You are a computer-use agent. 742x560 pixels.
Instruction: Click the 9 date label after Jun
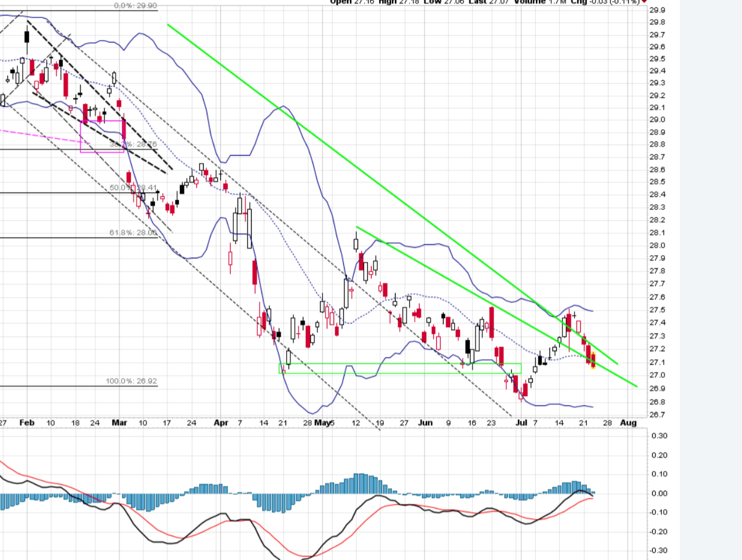448,423
